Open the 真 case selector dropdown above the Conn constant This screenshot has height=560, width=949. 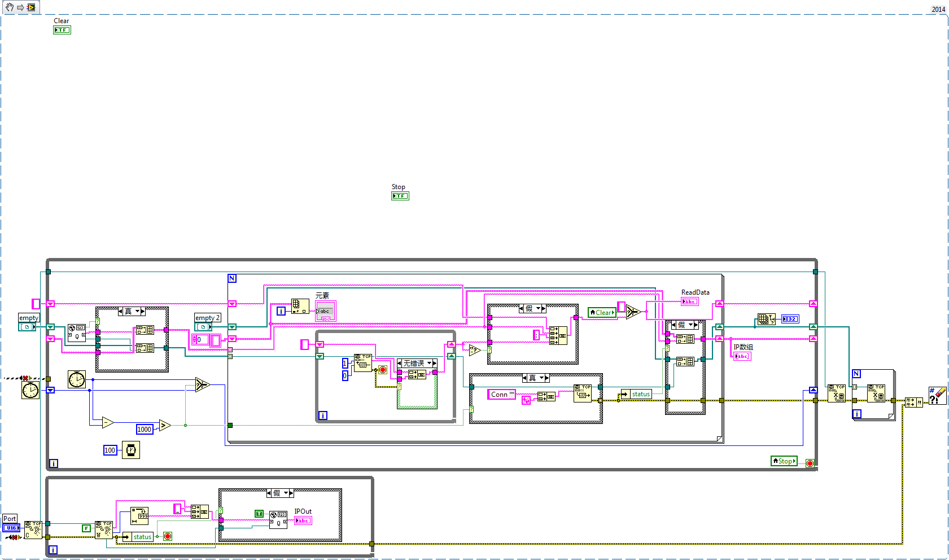click(x=535, y=378)
